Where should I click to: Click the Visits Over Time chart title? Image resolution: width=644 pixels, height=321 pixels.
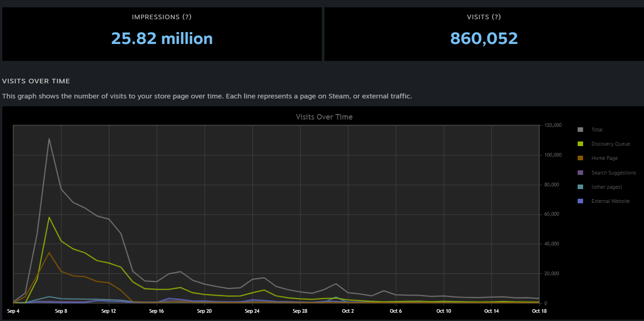click(x=324, y=117)
